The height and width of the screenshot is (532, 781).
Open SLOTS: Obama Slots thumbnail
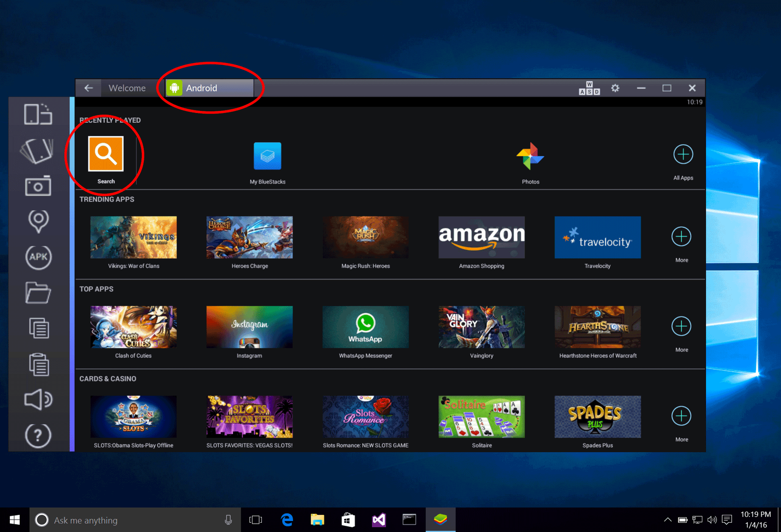point(133,416)
